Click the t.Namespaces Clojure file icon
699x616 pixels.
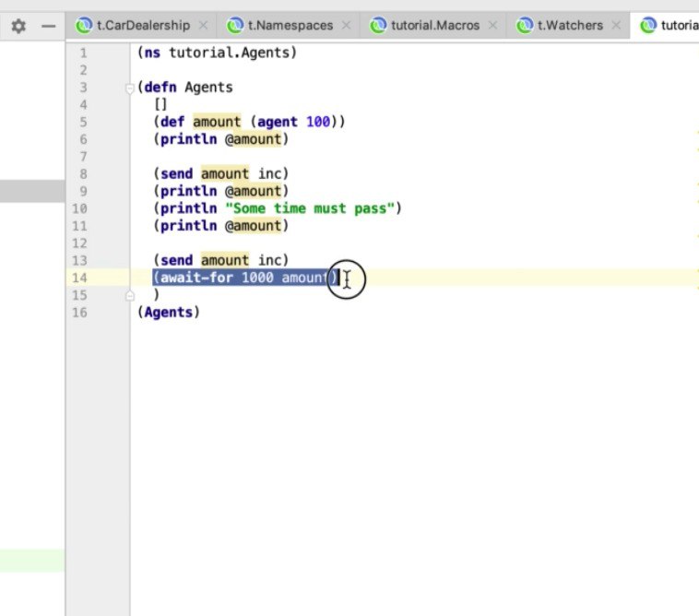pos(235,26)
